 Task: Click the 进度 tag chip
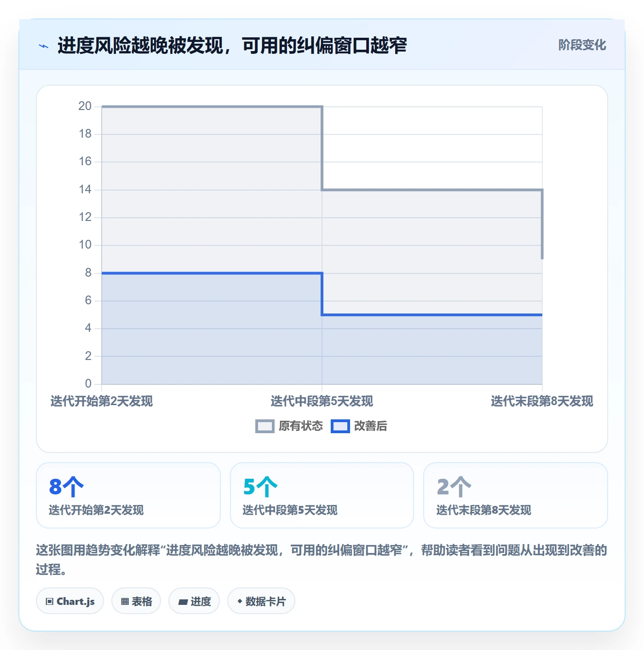point(194,601)
